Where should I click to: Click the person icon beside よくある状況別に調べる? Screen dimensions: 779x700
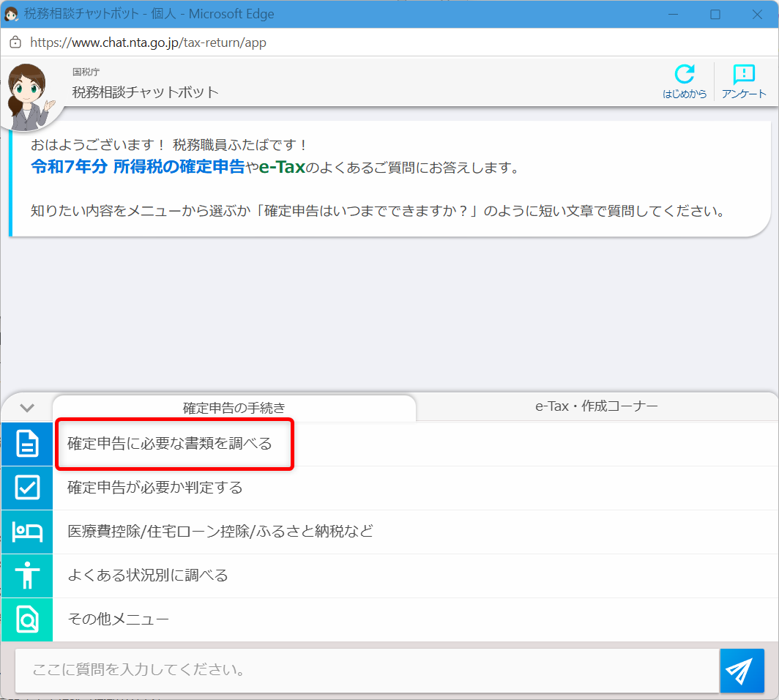pyautogui.click(x=27, y=576)
